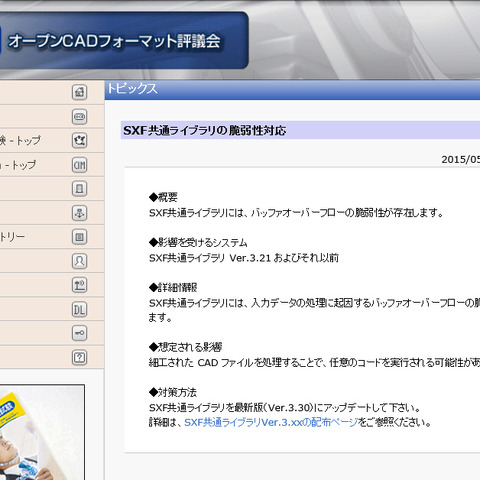Click the link-chain icon in the sidebar
Image resolution: width=480 pixels, height=480 pixels.
[79, 117]
